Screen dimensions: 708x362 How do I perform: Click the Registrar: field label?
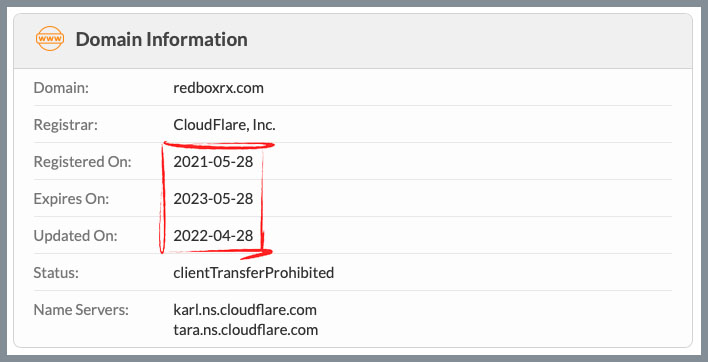pyautogui.click(x=65, y=125)
